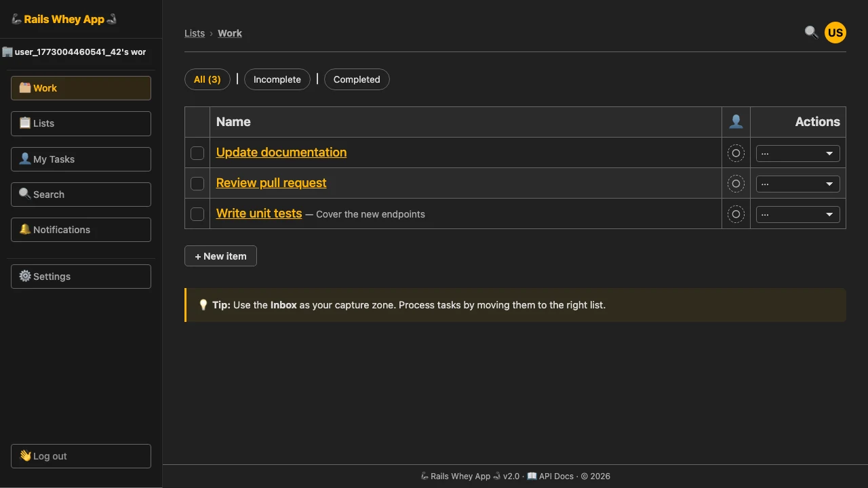Go to Lists via breadcrumb link

195,33
